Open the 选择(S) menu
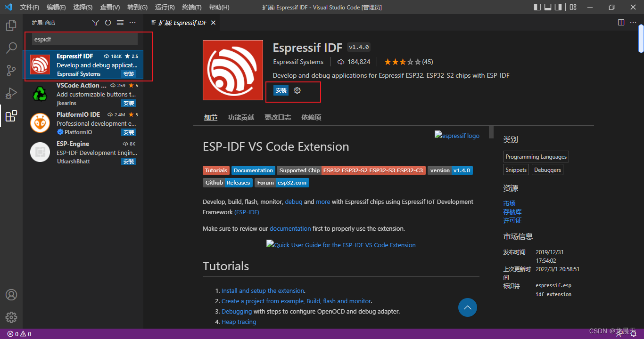Viewport: 644px width, 339px height. 83,8
